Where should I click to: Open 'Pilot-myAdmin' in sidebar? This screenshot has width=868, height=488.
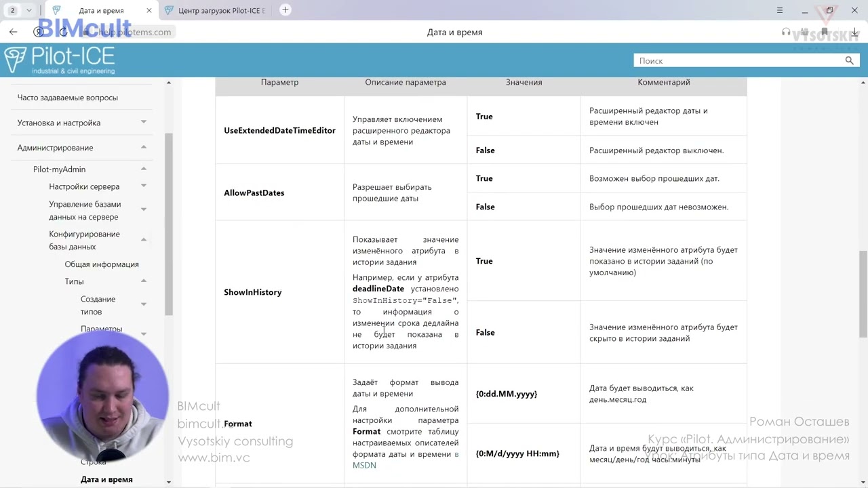[x=60, y=169]
